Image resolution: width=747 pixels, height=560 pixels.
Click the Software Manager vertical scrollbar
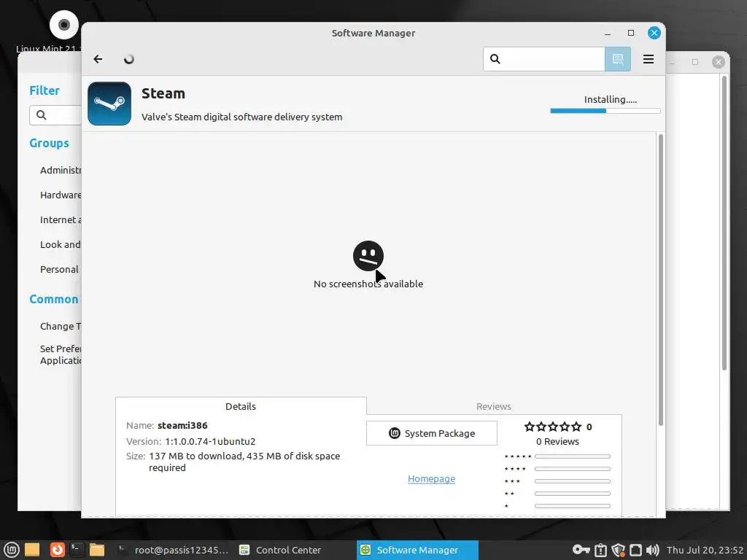pos(661,280)
